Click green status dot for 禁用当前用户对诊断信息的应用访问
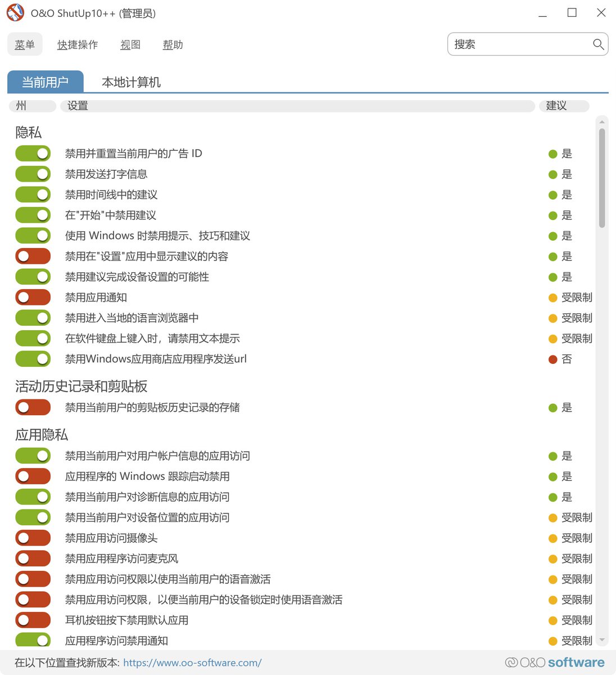Screen dimensions: 616x675 coord(552,497)
